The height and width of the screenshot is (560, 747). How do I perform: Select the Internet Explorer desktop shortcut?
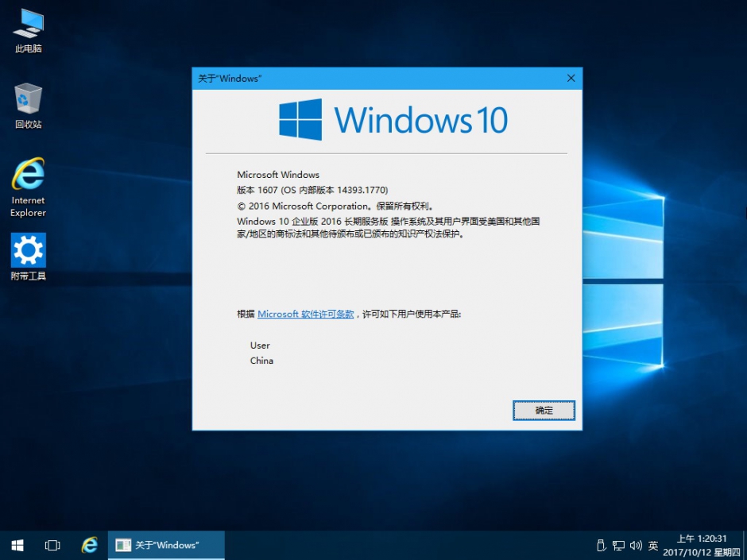(28, 187)
